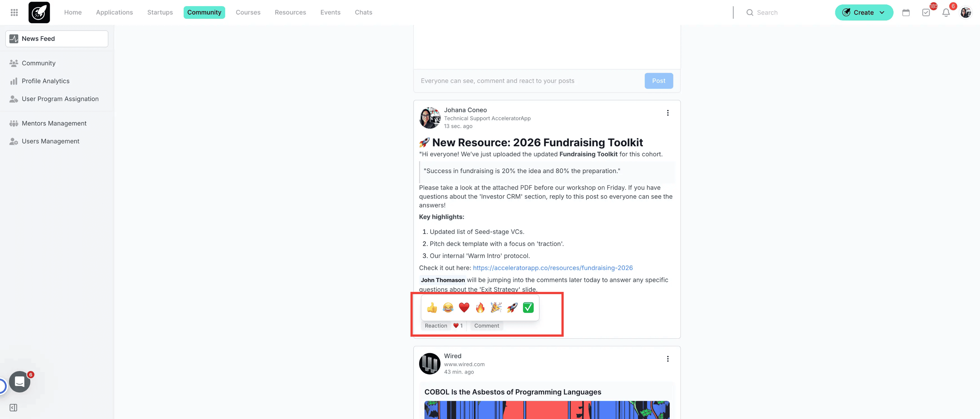Viewport: 980px width, 419px height.
Task: Switch to the Courses tab
Action: click(248, 13)
